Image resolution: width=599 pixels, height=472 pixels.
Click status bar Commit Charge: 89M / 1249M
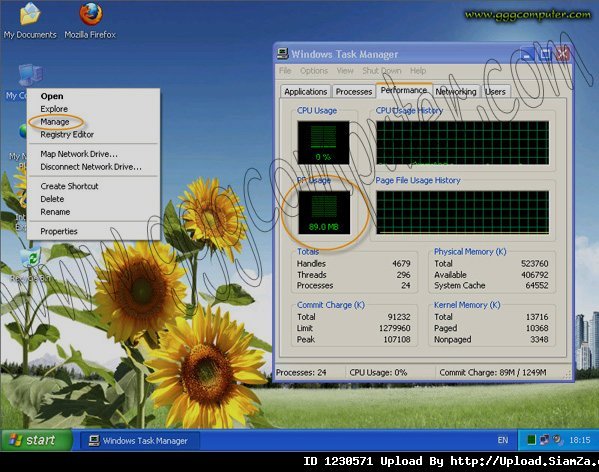pos(493,372)
